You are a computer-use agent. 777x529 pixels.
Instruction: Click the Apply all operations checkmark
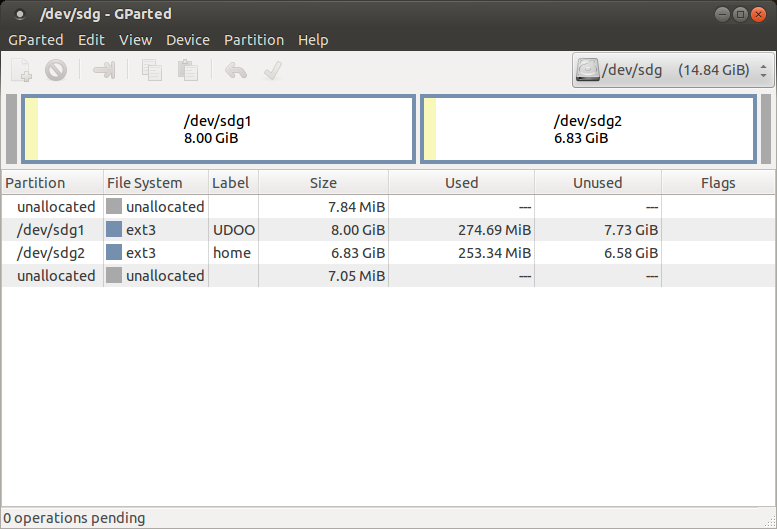click(271, 70)
